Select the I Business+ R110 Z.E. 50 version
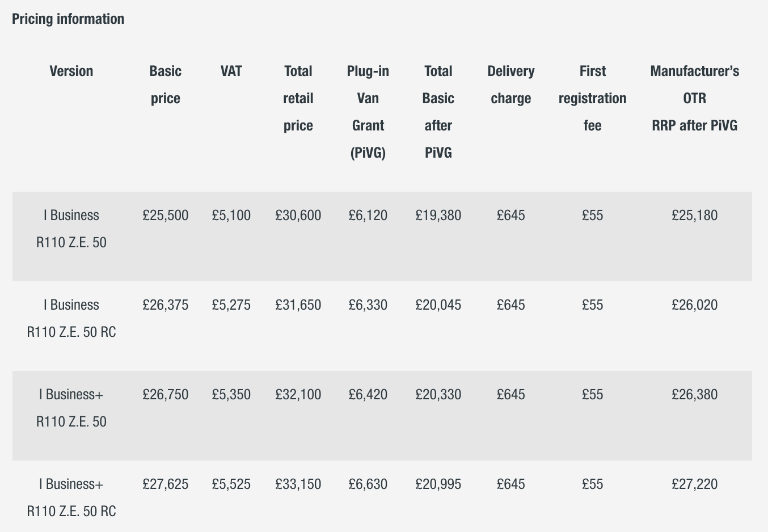Screen dimensions: 768x532 coord(71,408)
